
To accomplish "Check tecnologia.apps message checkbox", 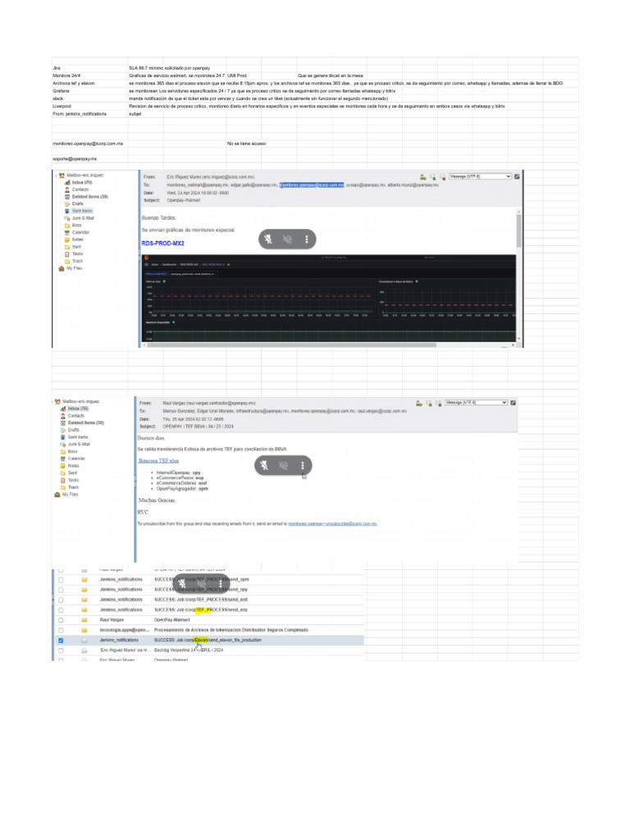I will [61, 631].
